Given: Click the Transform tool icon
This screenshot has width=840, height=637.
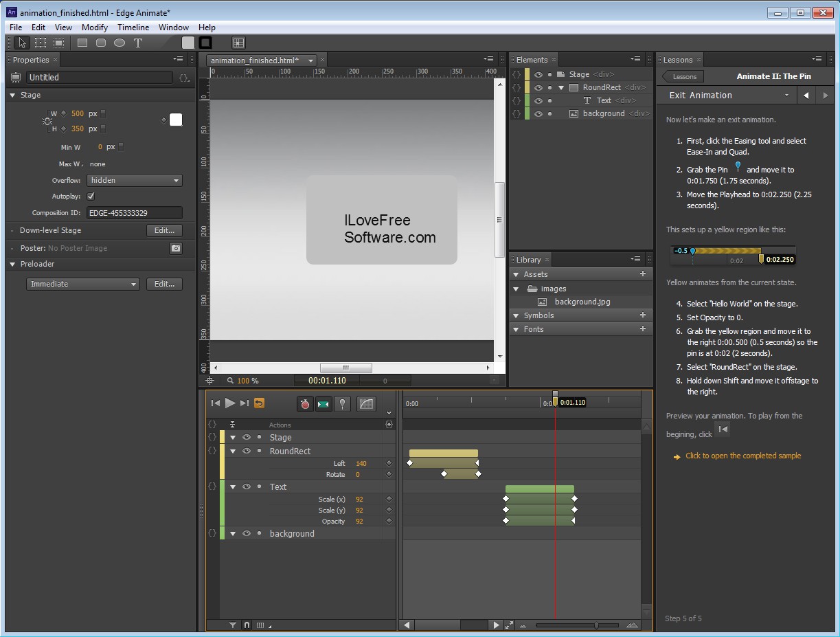Looking at the screenshot, I should (x=41, y=43).
